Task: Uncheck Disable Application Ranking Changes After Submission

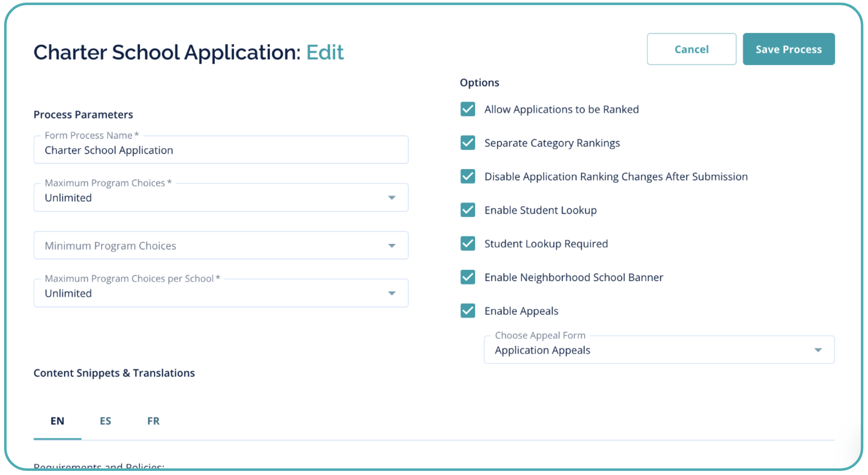Action: tap(468, 176)
